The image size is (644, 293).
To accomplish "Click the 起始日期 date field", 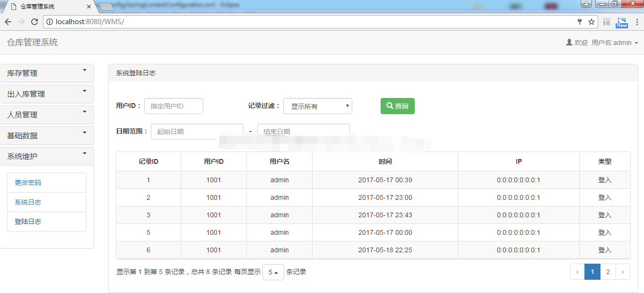I will 197,131.
